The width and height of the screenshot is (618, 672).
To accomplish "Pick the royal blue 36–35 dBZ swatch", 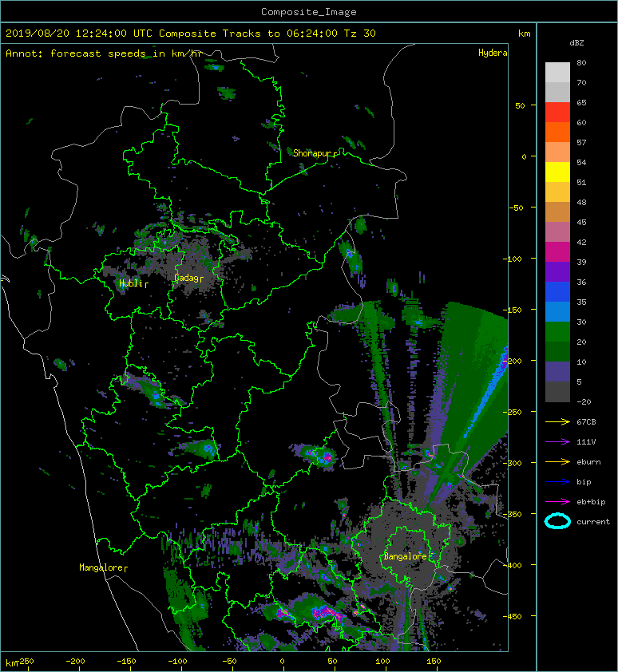I will click(x=557, y=292).
